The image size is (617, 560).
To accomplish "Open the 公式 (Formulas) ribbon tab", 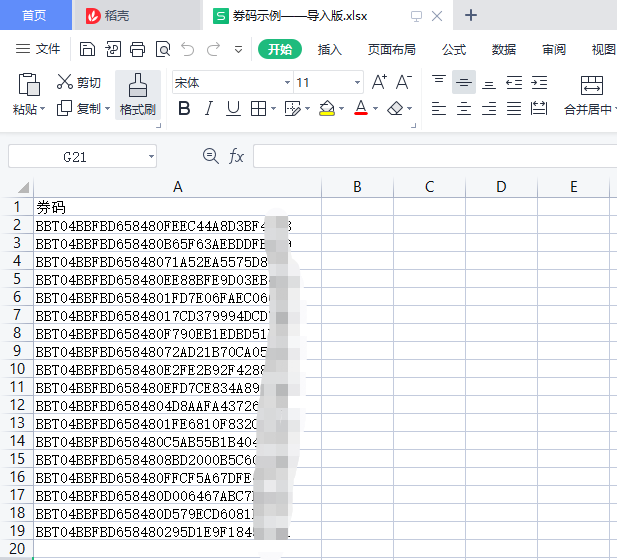I will pos(454,50).
